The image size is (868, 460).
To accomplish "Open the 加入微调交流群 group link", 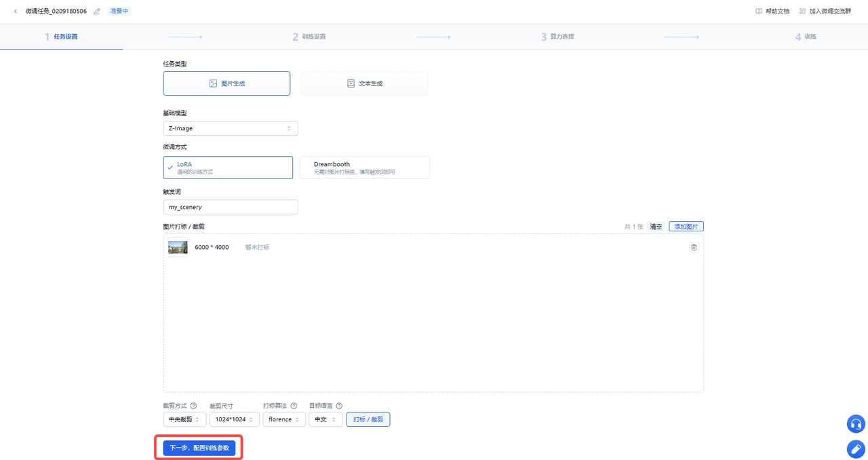I will (x=825, y=12).
